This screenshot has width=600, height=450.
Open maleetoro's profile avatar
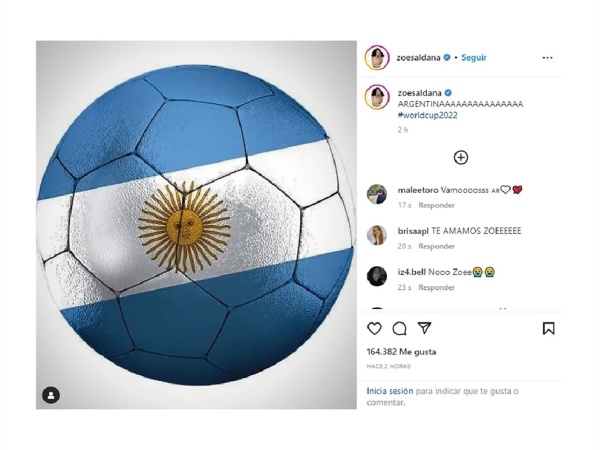(x=377, y=194)
